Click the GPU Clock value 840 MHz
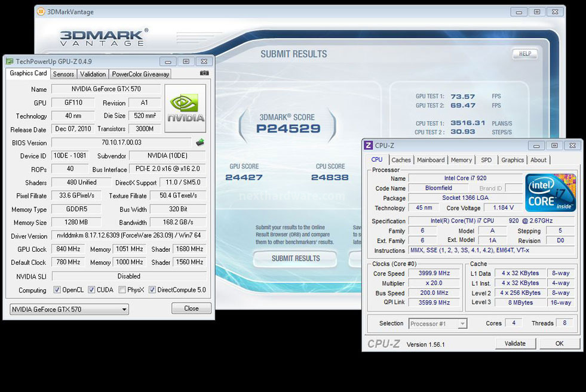The width and height of the screenshot is (586, 392). click(68, 249)
